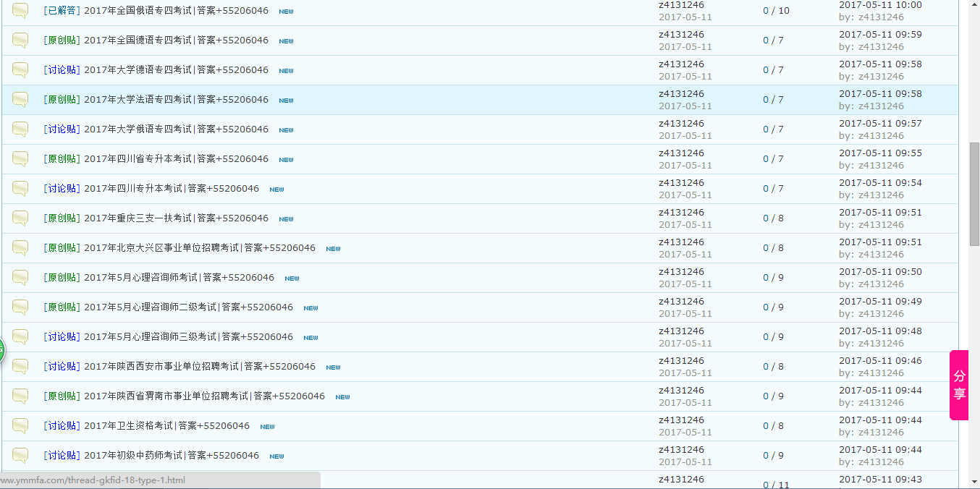The width and height of the screenshot is (980, 489).
Task: Select [原创贴] tag before 2017年四川省专升本考试
Action: coord(62,159)
